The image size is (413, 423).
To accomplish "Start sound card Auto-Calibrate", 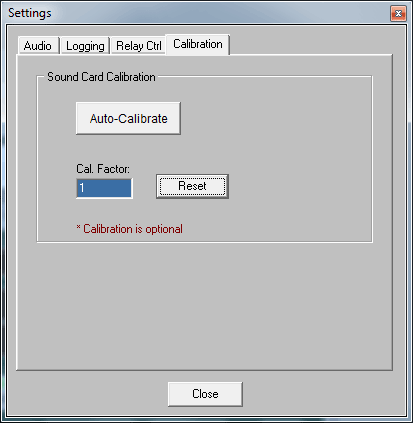I will [128, 118].
